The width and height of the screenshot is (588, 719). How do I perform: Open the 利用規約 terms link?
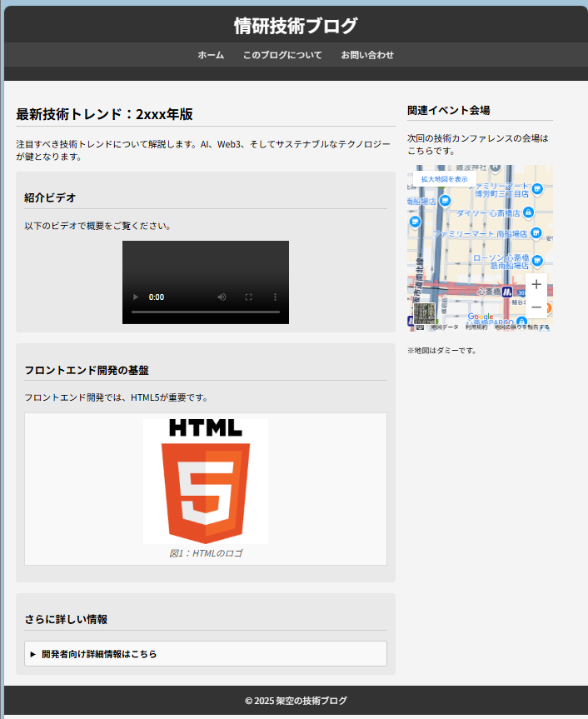pos(476,327)
